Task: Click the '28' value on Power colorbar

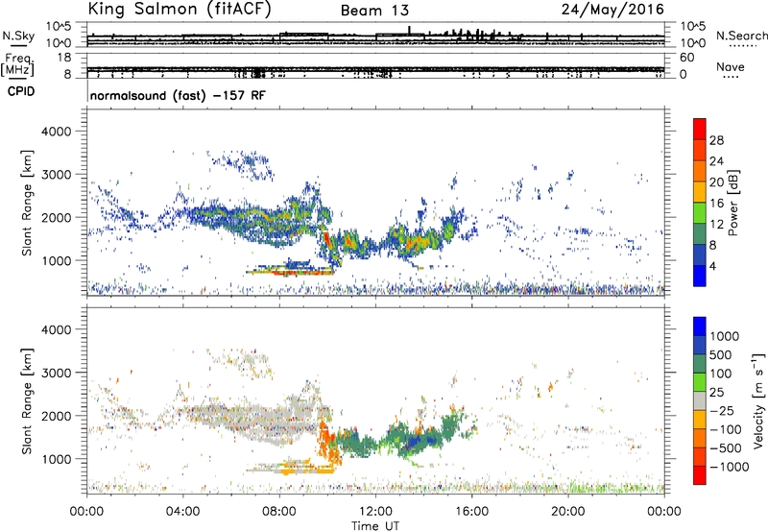Action: 716,140
